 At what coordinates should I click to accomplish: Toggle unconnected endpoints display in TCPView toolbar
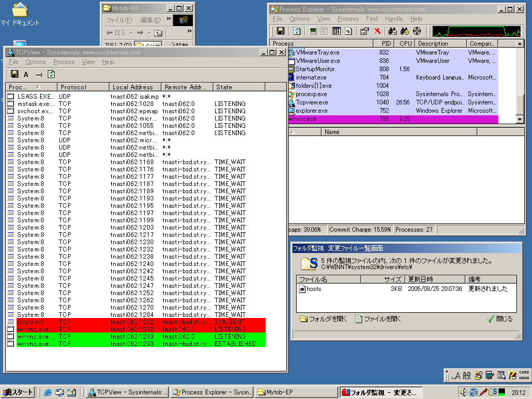pos(38,74)
